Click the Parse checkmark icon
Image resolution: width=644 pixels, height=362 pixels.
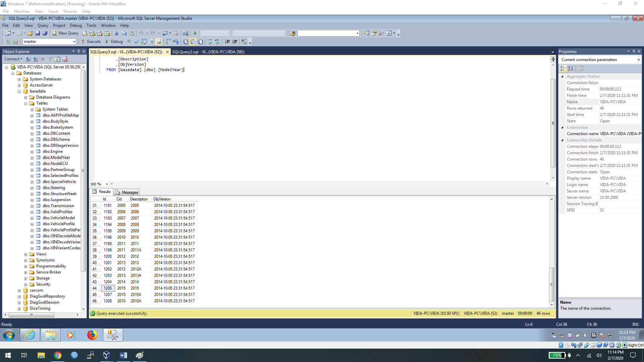point(136,42)
